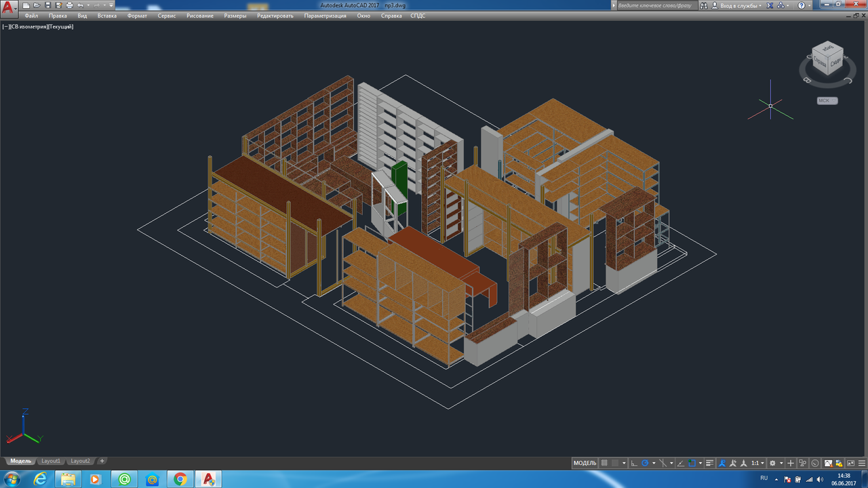
Task: Open the Вид menu
Action: [82, 16]
